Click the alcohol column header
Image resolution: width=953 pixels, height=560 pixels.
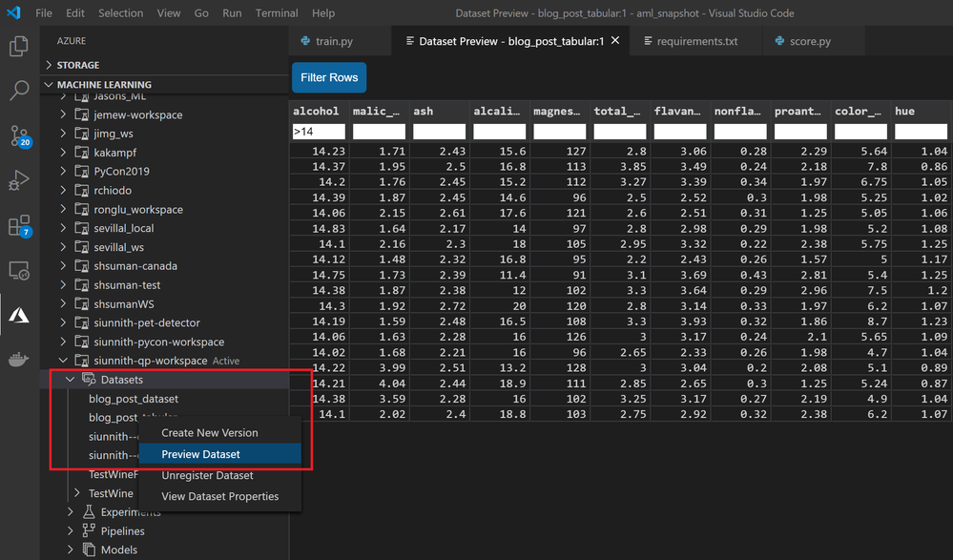click(316, 112)
